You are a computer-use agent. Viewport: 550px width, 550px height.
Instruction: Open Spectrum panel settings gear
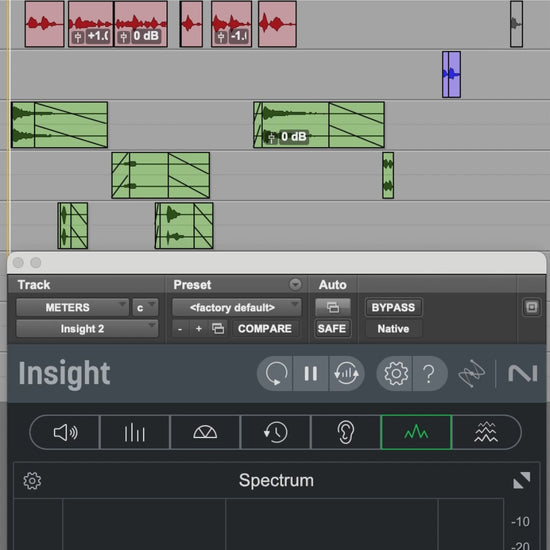[x=32, y=481]
